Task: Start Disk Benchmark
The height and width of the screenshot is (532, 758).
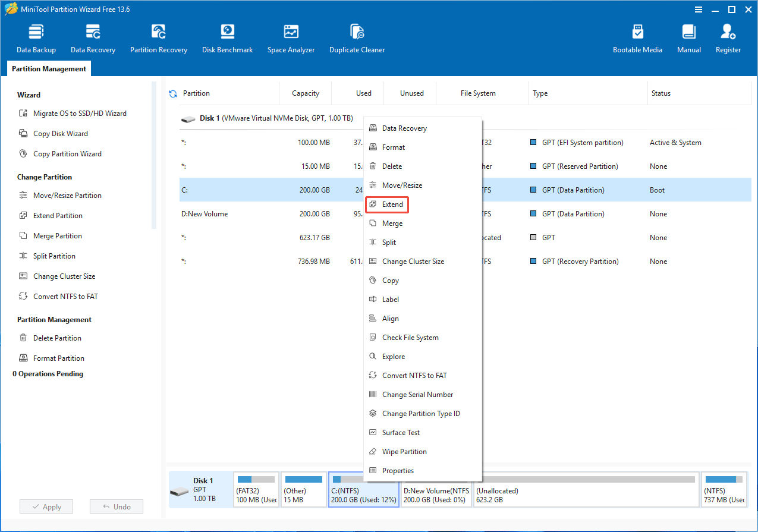Action: click(228, 39)
